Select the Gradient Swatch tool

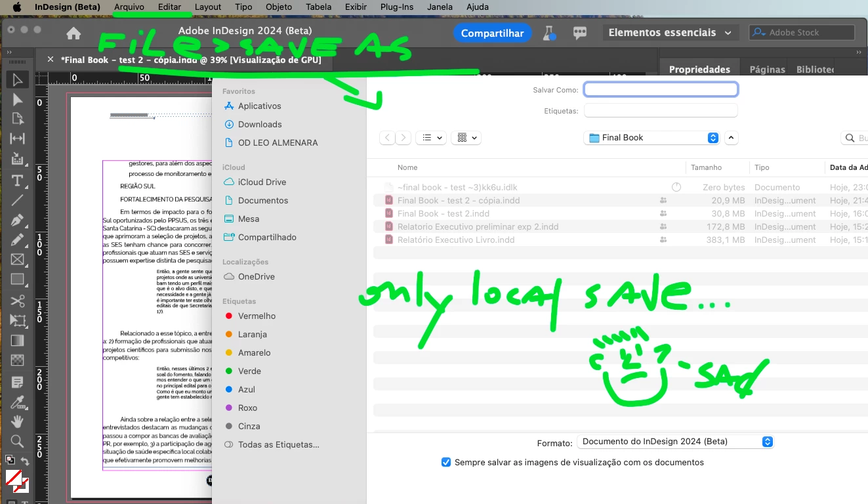[x=17, y=341]
